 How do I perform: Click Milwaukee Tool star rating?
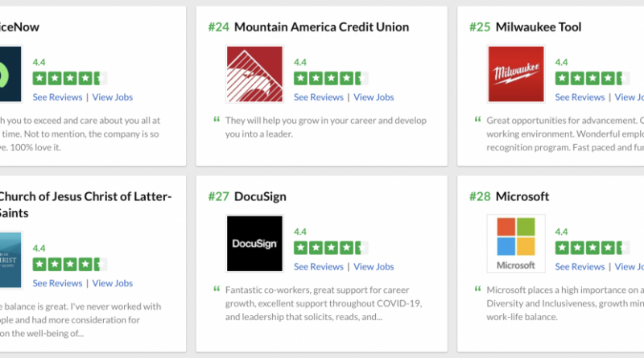[x=592, y=78]
